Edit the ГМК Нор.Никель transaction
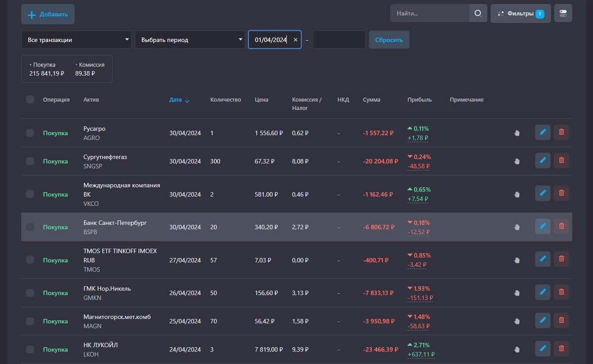Viewport: 593px width, 364px height. point(543,292)
